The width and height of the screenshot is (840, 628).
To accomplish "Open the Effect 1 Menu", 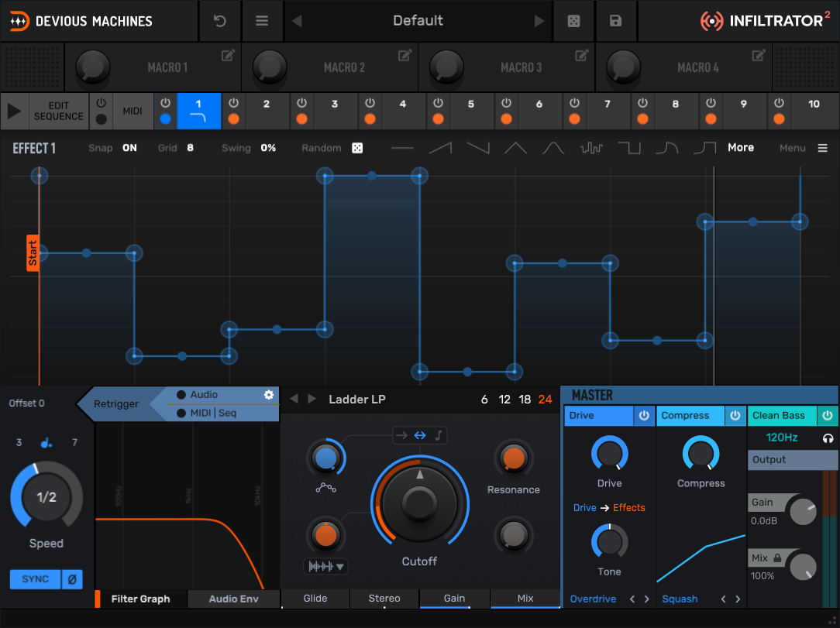I will [x=822, y=148].
